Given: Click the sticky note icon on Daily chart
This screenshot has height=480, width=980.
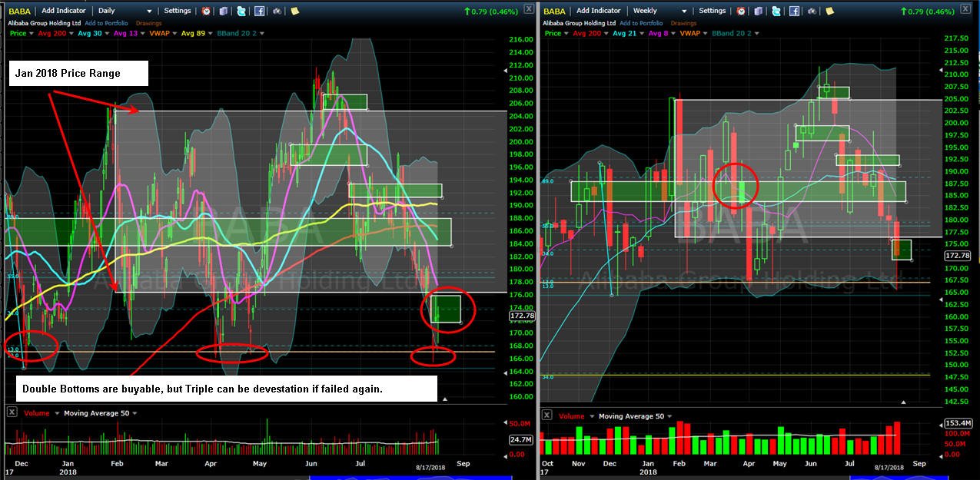Looking at the screenshot, I should [294, 11].
